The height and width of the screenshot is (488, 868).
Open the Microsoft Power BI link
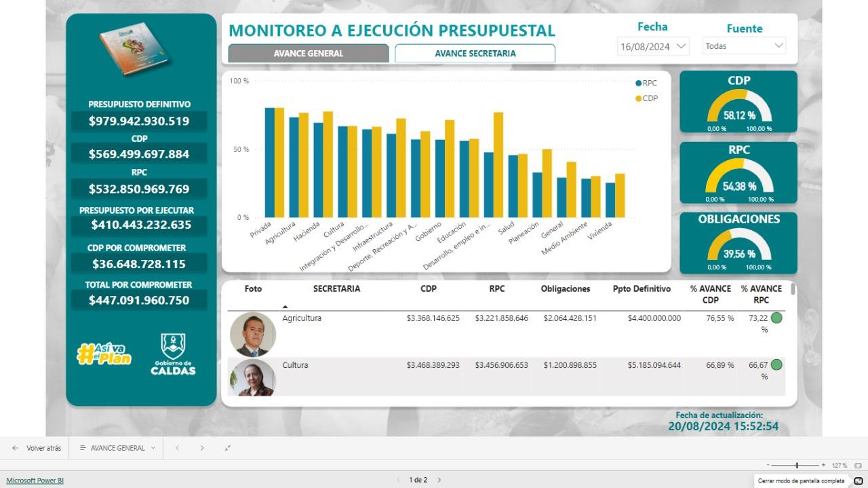coord(35,481)
